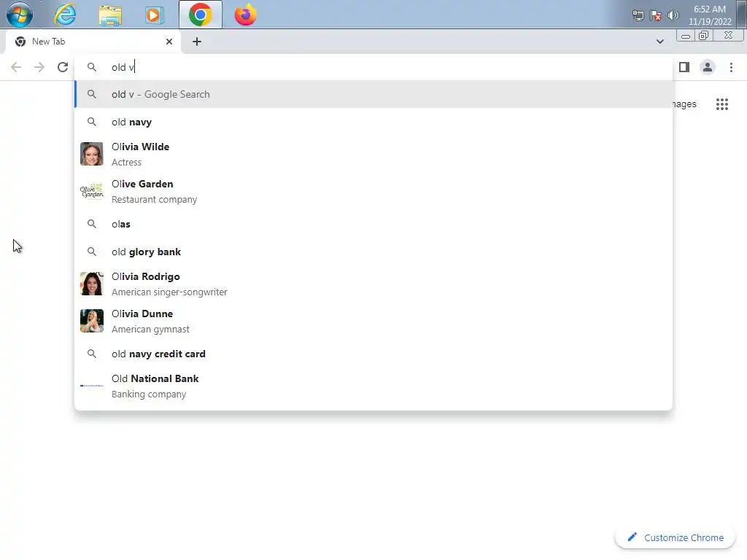
Task: Select the New Tab tab
Action: (x=94, y=42)
